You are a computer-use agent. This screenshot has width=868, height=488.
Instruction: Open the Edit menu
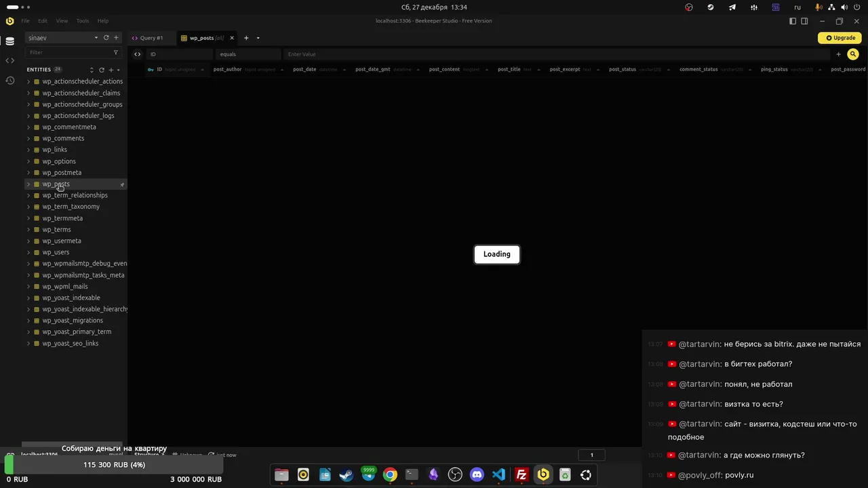pos(43,21)
